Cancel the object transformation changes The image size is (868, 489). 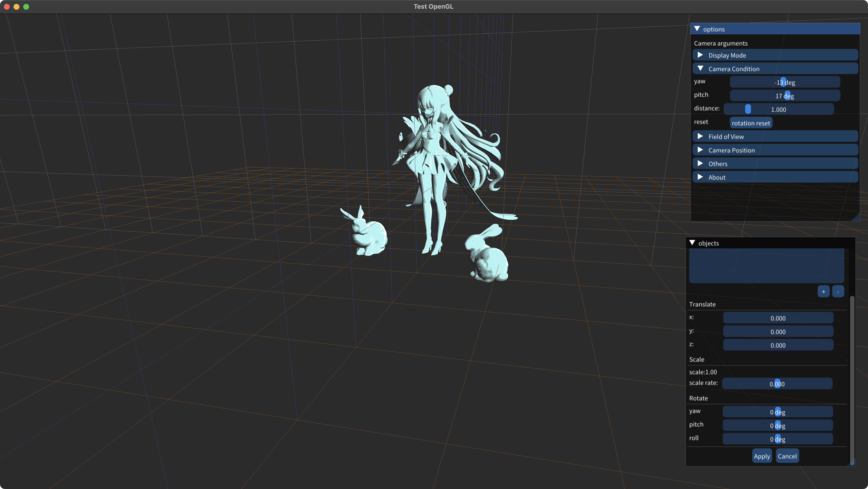(787, 456)
